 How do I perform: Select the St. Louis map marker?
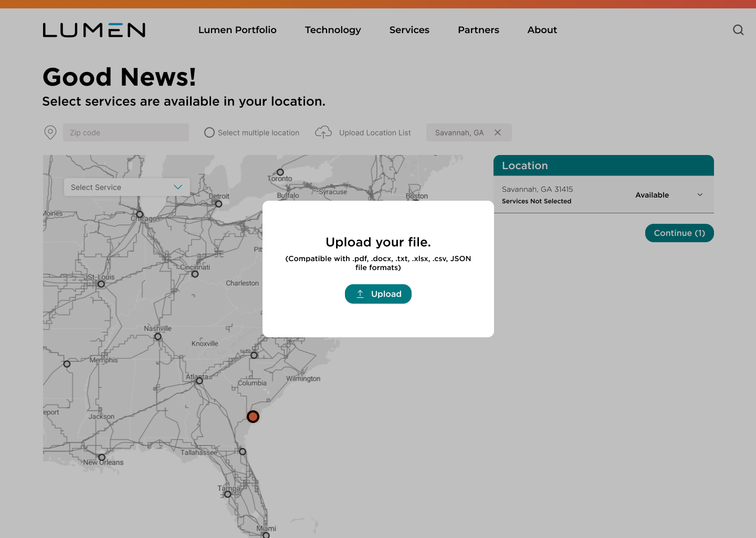(101, 284)
